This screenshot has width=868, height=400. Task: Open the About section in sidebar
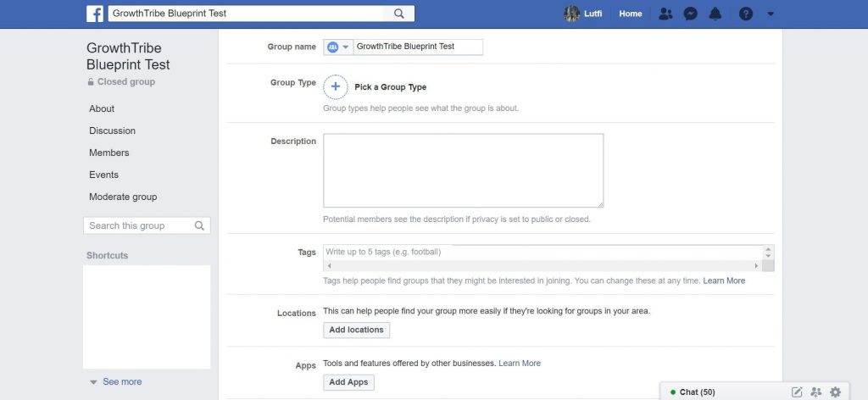(102, 109)
